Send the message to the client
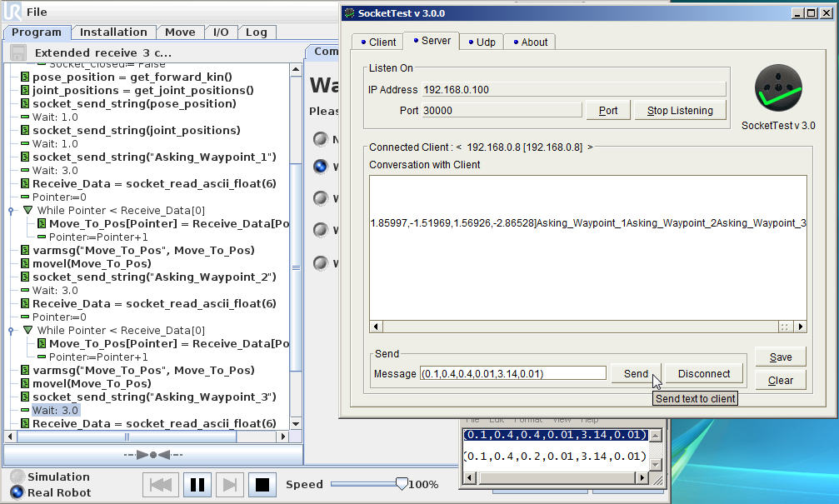This screenshot has height=504, width=839. [x=636, y=374]
